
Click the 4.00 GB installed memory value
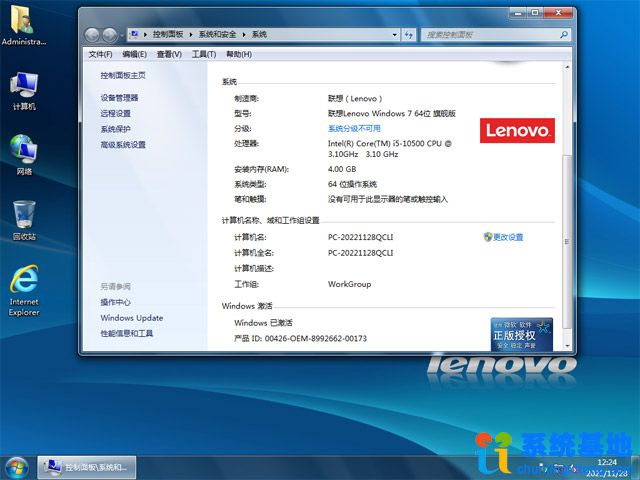coord(342,169)
